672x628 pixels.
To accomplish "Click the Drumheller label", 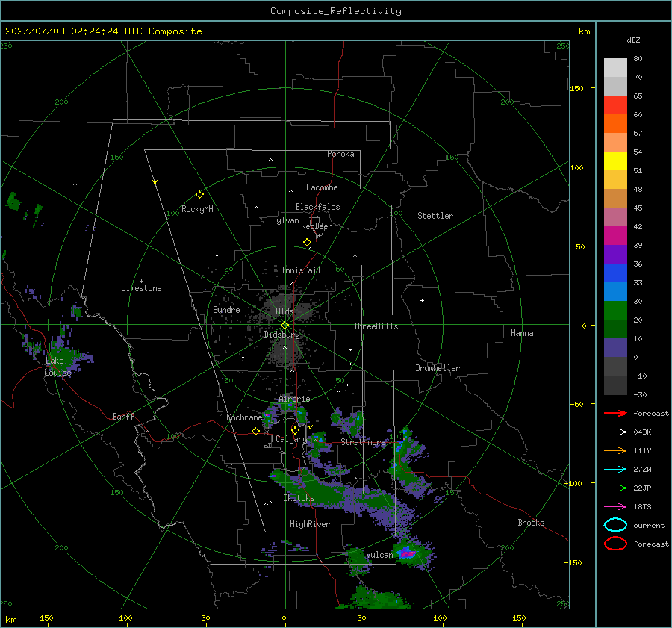I will [x=438, y=368].
